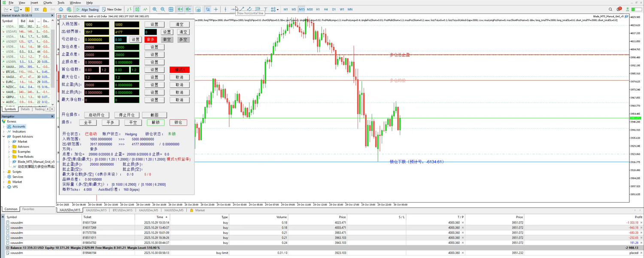Image resolution: width=644 pixels, height=258 pixels.
Task: Click the Zoom Out magnifier icon
Action: pyautogui.click(x=163, y=9)
